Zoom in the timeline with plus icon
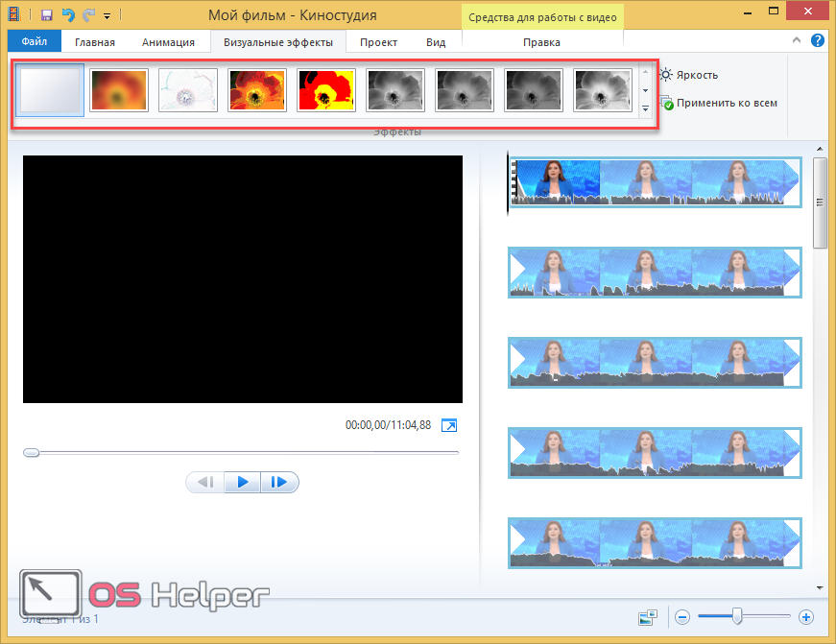The width and height of the screenshot is (836, 644). tap(806, 617)
